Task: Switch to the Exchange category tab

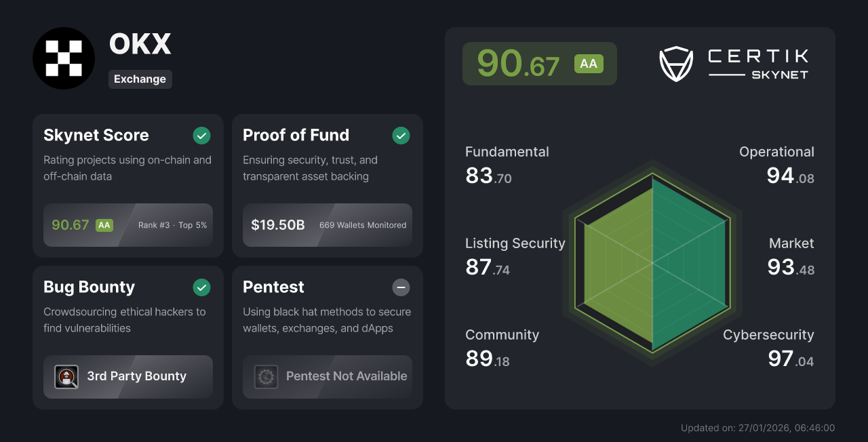Action: tap(140, 79)
